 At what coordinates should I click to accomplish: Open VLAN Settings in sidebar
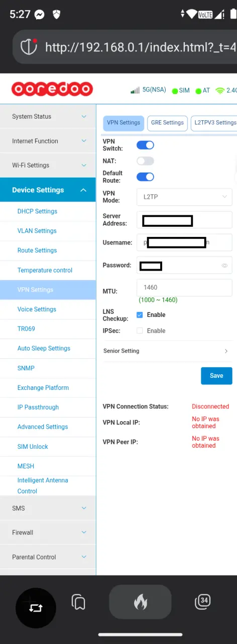click(48, 231)
